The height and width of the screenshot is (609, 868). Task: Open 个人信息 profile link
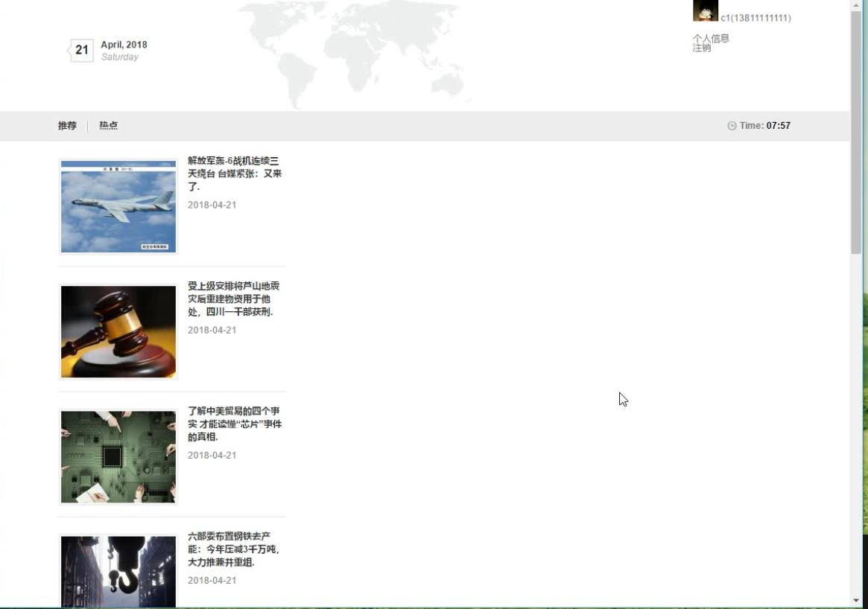click(712, 38)
